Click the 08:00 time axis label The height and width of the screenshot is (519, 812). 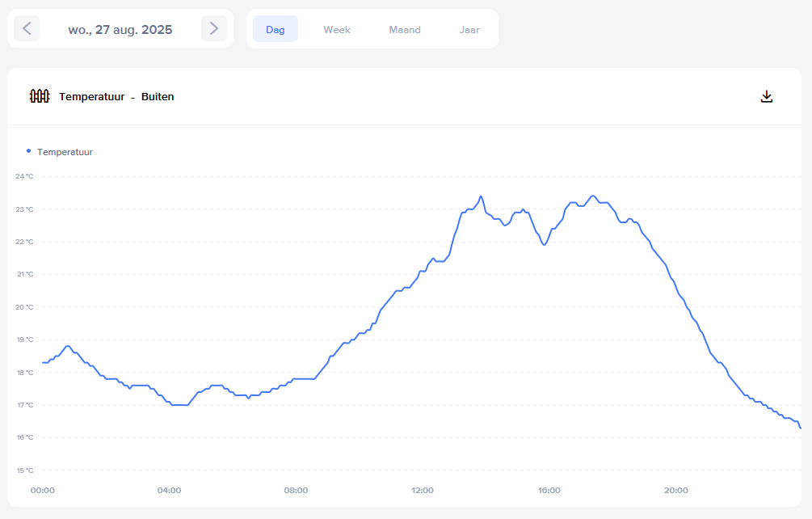point(296,491)
